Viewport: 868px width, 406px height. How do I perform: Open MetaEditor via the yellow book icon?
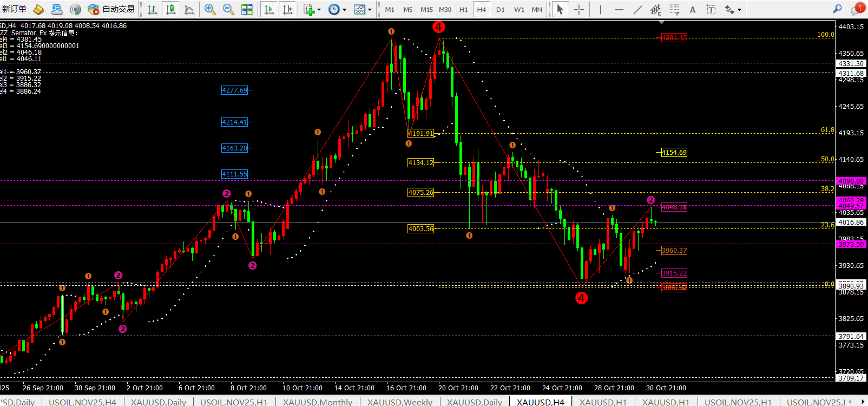(38, 9)
